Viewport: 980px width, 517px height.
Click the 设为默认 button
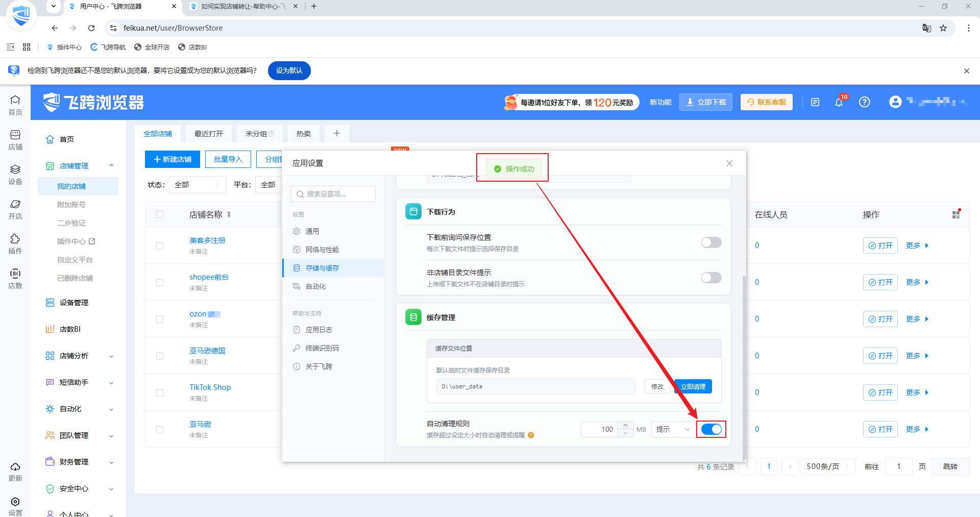pyautogui.click(x=289, y=70)
